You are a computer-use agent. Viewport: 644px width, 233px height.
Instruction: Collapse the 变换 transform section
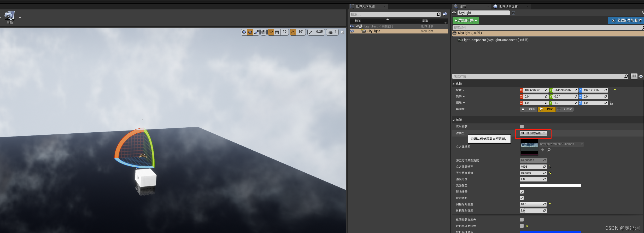point(454,84)
